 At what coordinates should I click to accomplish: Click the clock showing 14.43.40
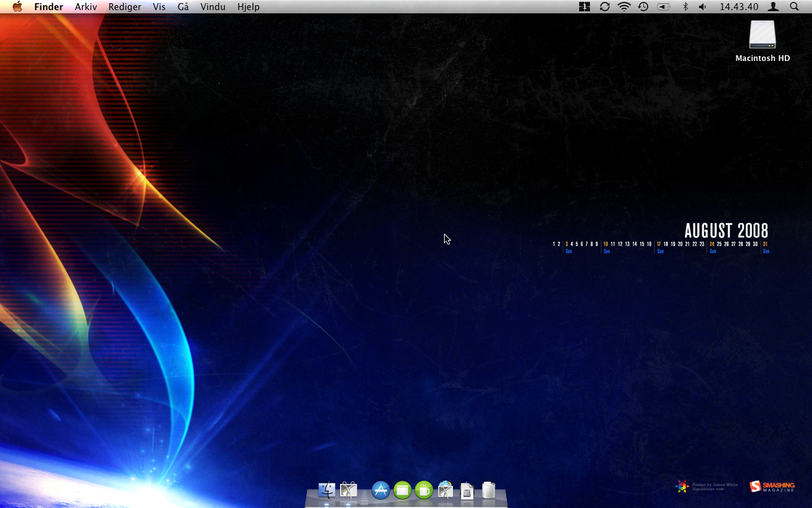click(x=739, y=7)
